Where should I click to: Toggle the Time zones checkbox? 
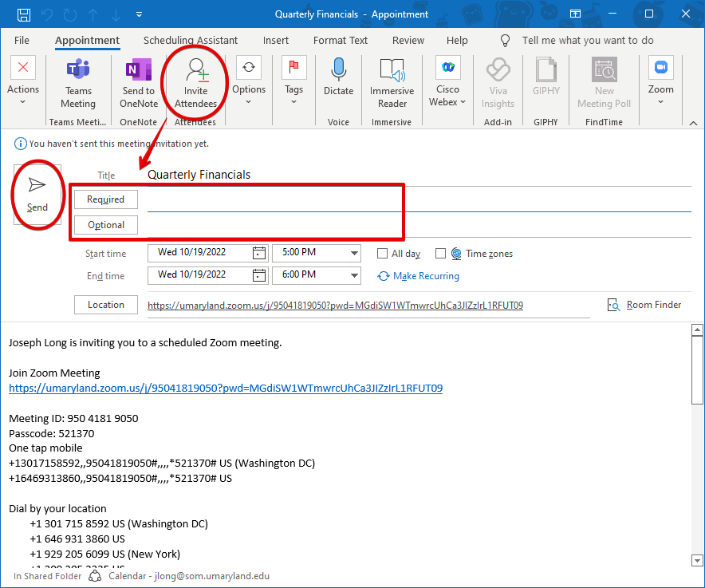440,254
